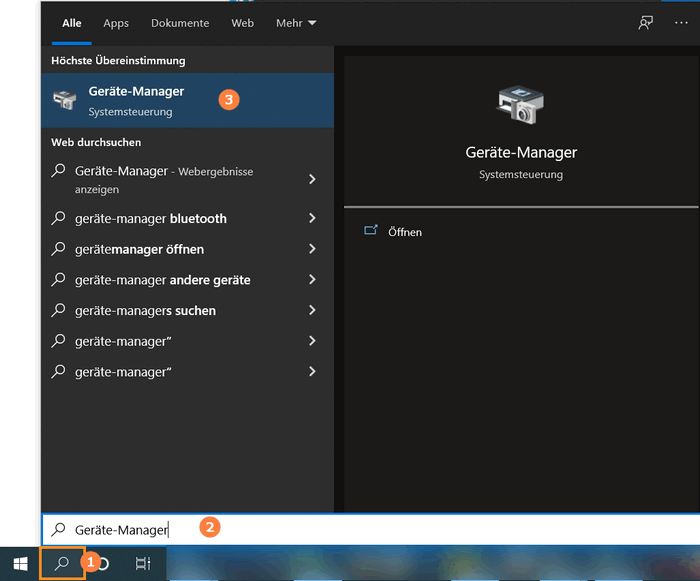The width and height of the screenshot is (700, 581).
Task: Select suggestion geräte-manager andere geräte
Action: pyautogui.click(x=162, y=280)
